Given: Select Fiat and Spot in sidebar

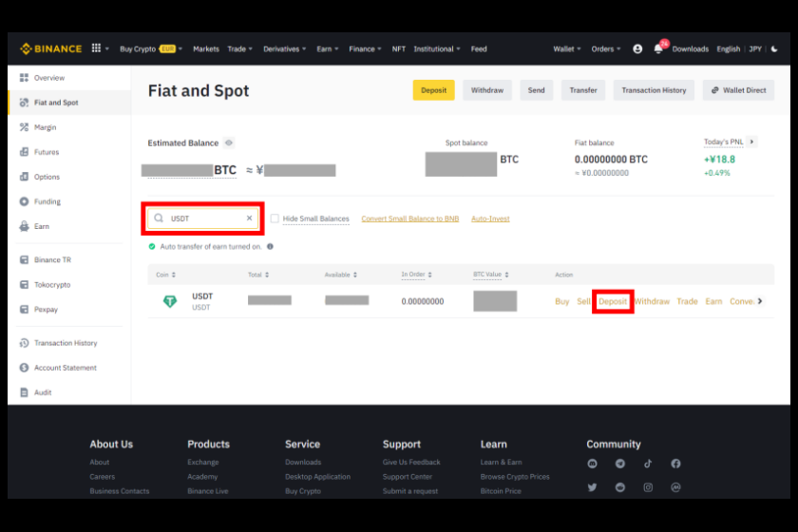Looking at the screenshot, I should [x=69, y=103].
